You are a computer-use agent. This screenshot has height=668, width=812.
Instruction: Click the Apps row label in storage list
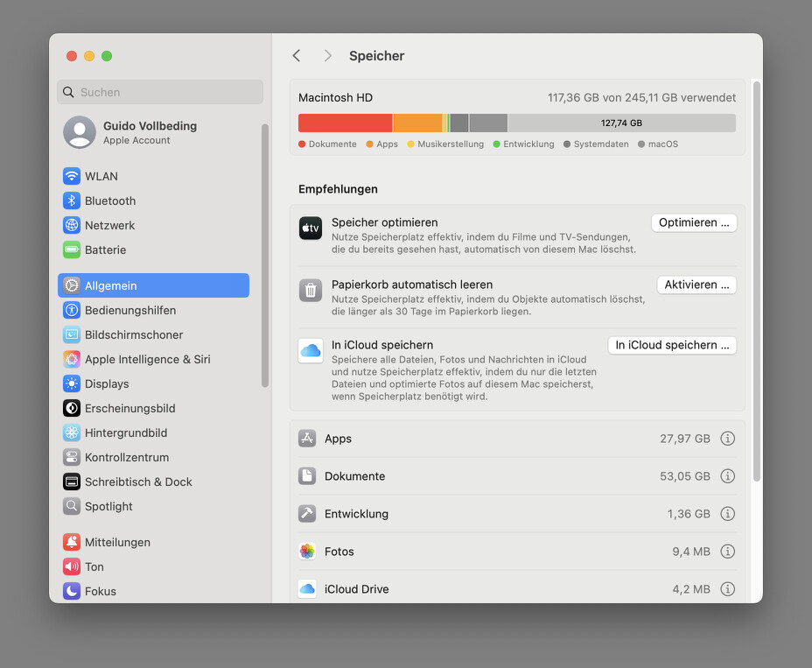point(338,439)
